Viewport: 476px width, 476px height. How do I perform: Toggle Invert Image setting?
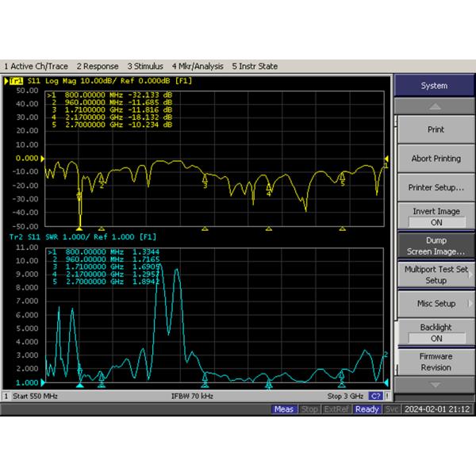tap(436, 217)
